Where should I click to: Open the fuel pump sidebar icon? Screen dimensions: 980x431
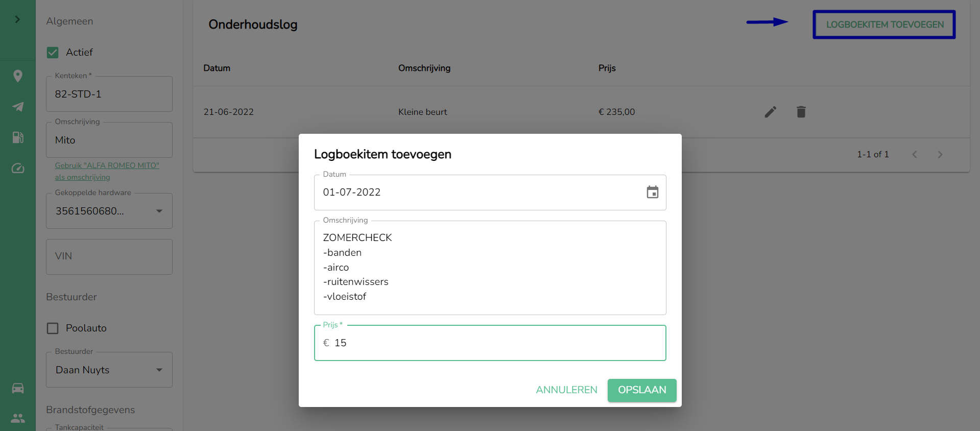(x=18, y=137)
